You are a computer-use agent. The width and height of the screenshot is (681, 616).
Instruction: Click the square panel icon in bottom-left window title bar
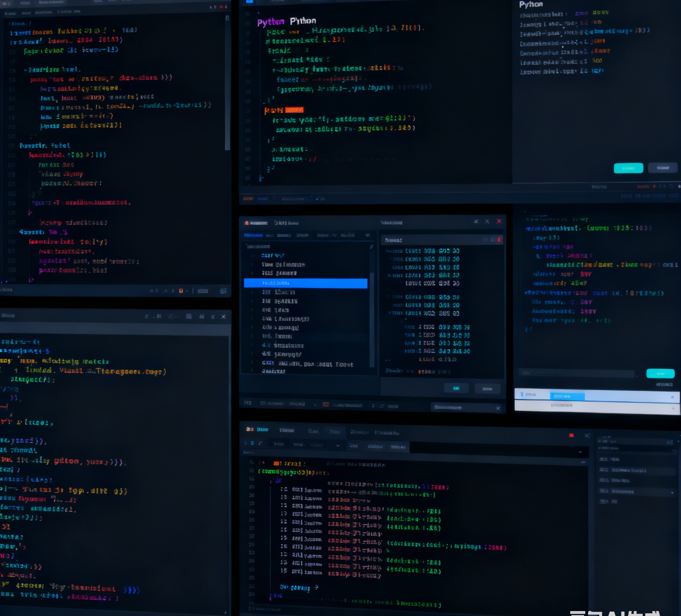pos(189,317)
